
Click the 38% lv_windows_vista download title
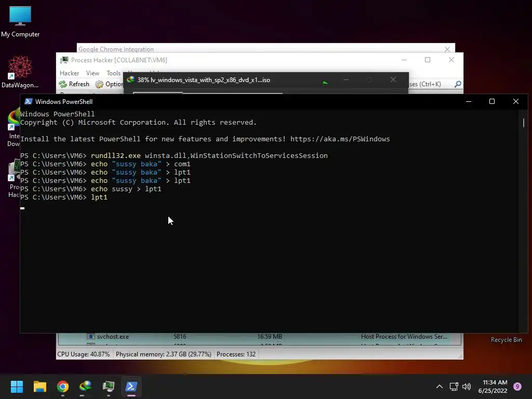point(204,80)
